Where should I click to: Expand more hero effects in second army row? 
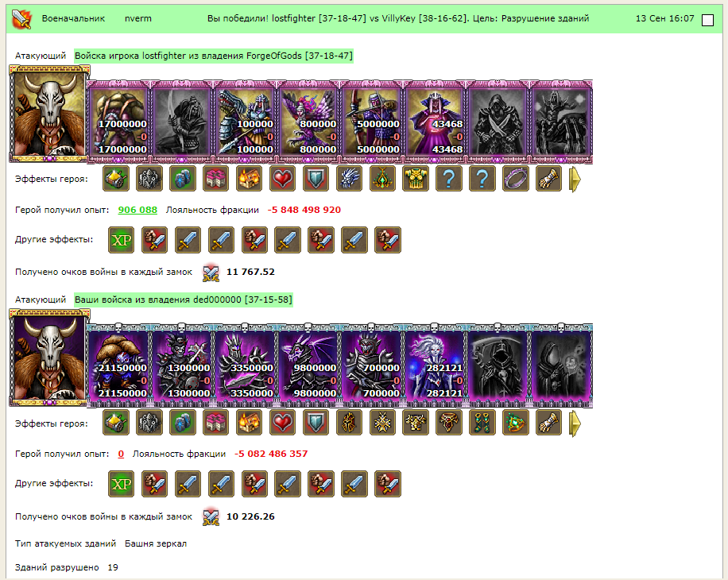[x=575, y=423]
